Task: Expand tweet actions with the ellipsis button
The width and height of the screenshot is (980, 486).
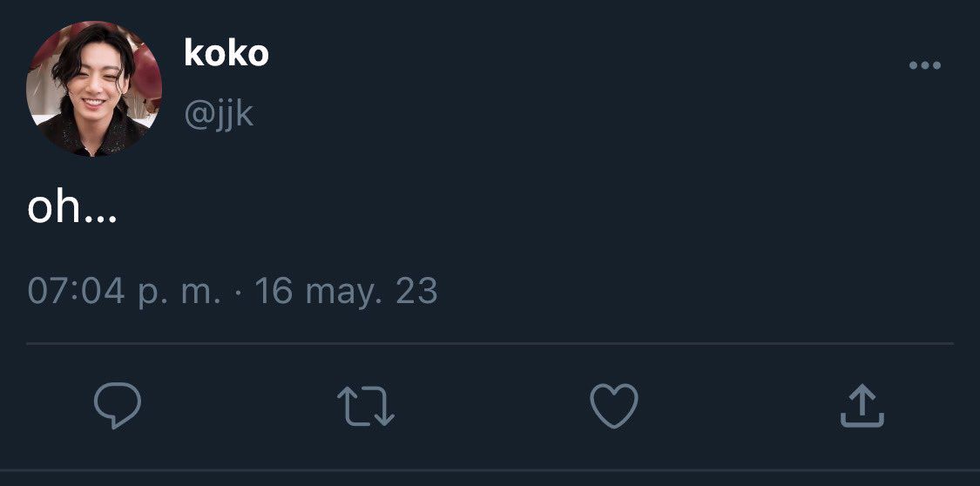Action: (x=925, y=65)
